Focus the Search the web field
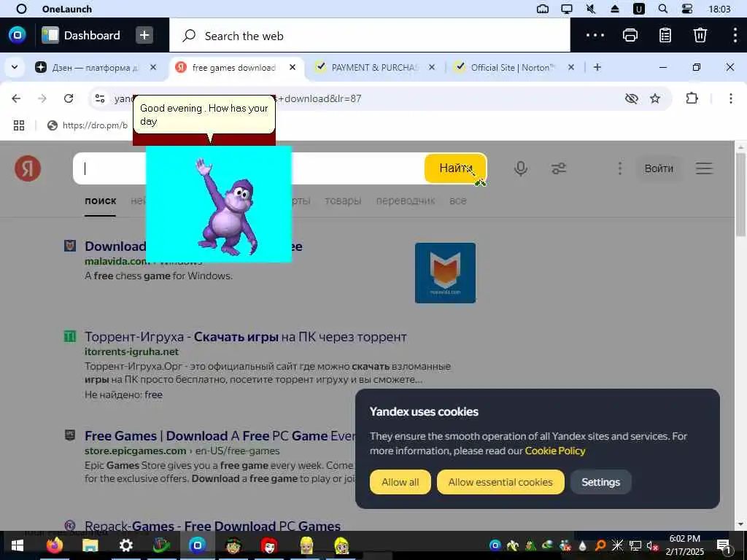Viewport: 747px width, 560px height. pos(370,36)
